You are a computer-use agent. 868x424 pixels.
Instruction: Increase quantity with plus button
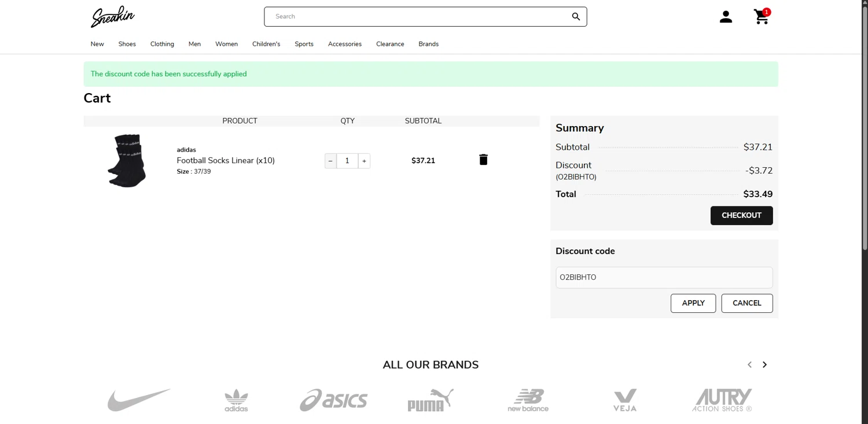pyautogui.click(x=364, y=161)
